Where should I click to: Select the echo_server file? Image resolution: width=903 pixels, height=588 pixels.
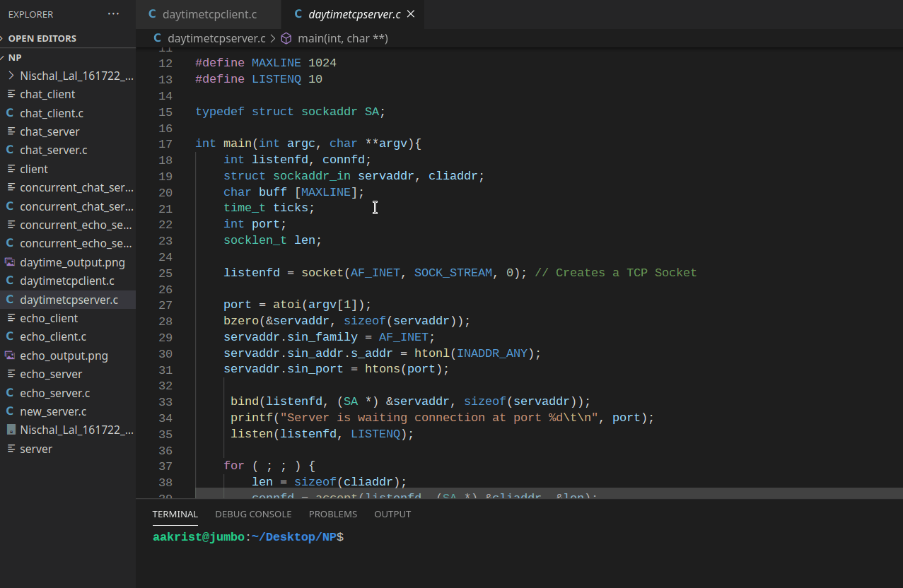point(51,374)
